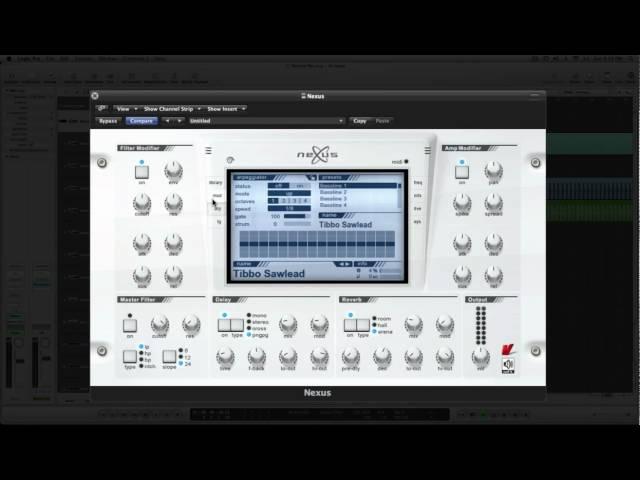This screenshot has width=640, height=480.
Task: Click the Reverb type button
Action: [363, 325]
